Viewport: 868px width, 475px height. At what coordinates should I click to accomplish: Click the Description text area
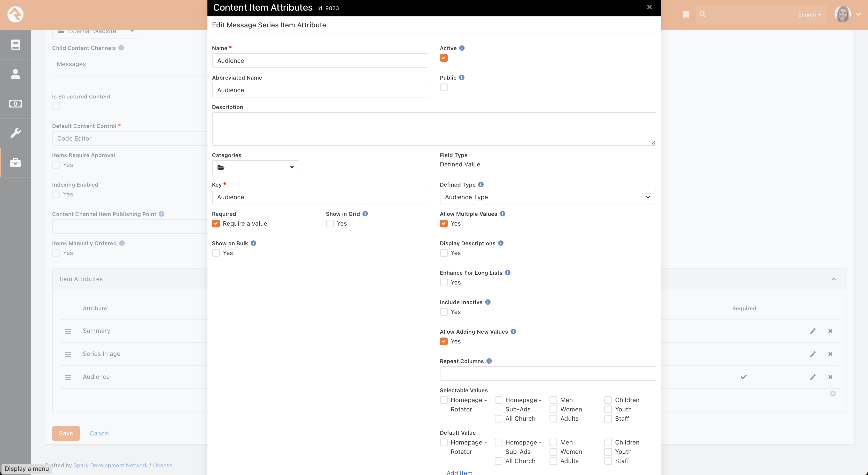coord(434,129)
